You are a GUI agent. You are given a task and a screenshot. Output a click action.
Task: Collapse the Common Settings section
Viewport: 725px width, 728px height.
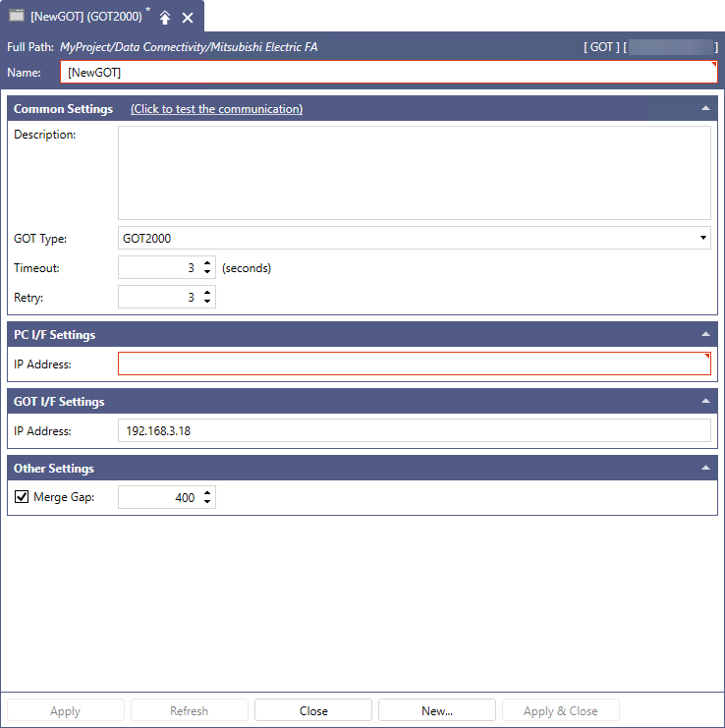point(705,108)
